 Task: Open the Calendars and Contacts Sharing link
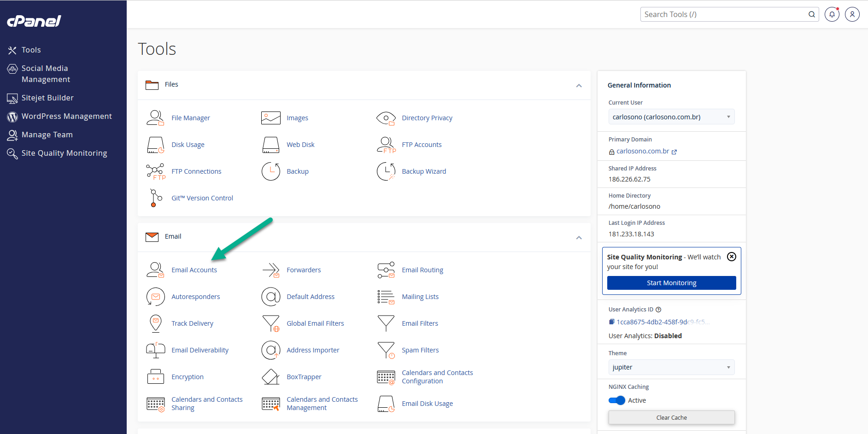[207, 404]
